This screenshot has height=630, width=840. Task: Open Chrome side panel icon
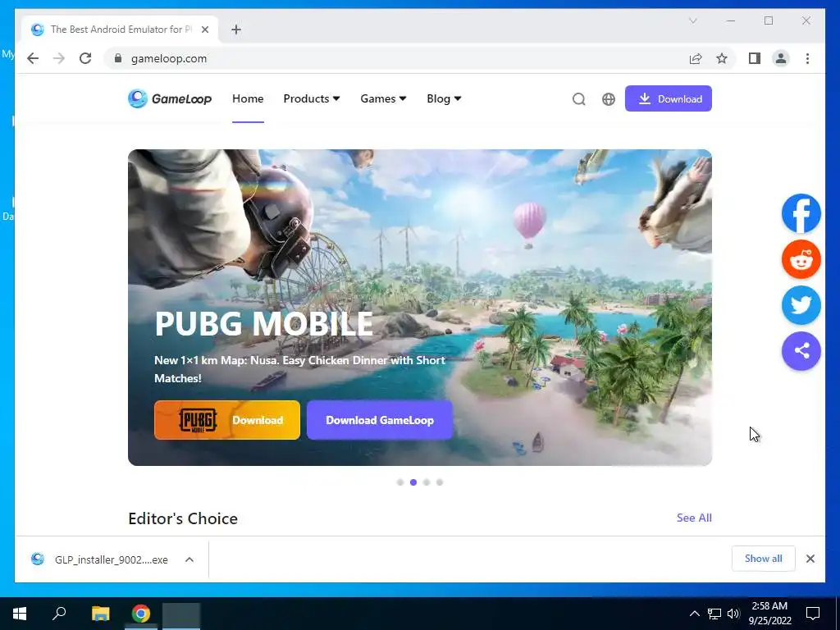point(755,58)
